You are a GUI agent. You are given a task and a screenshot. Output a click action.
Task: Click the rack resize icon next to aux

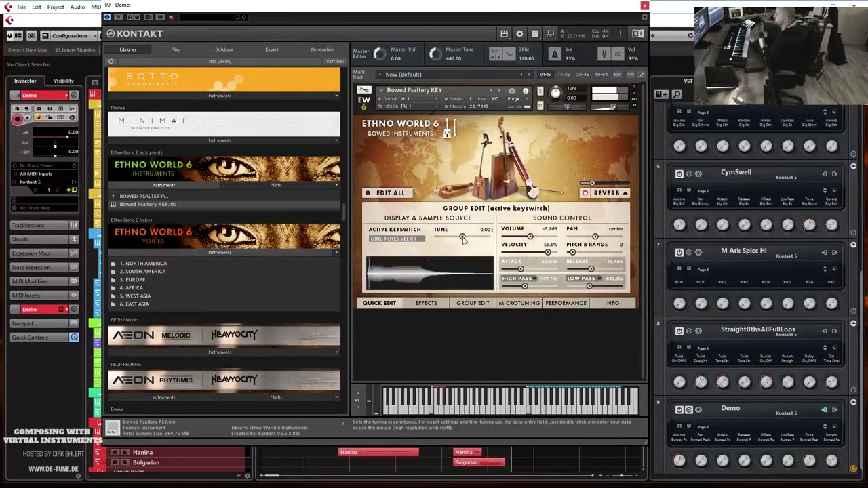coord(642,74)
